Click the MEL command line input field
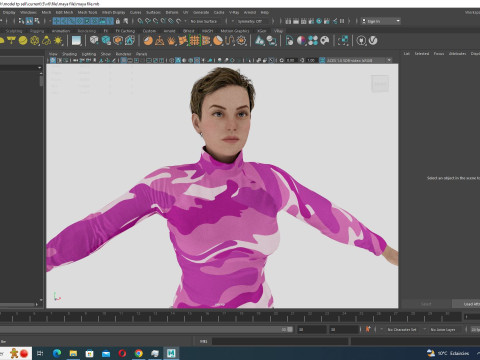480x360 pixels. 280,341
